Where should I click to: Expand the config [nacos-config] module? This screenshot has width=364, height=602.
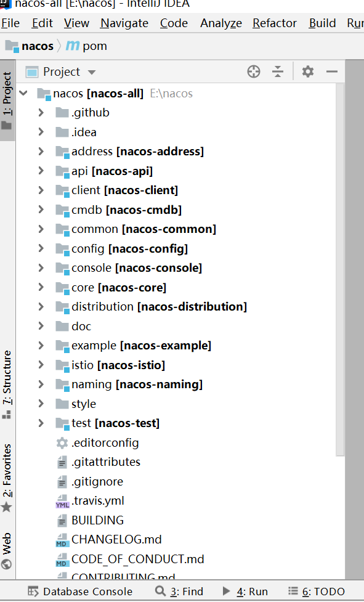point(41,248)
